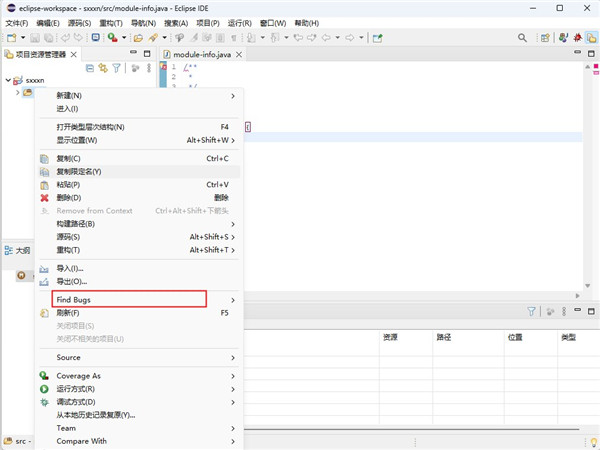Click the Resource (资源) column header
600x450 pixels.
390,338
